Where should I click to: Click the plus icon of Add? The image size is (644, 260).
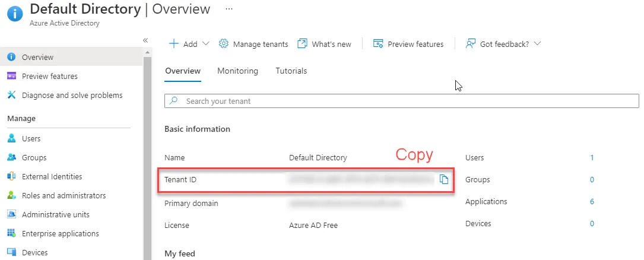(174, 44)
